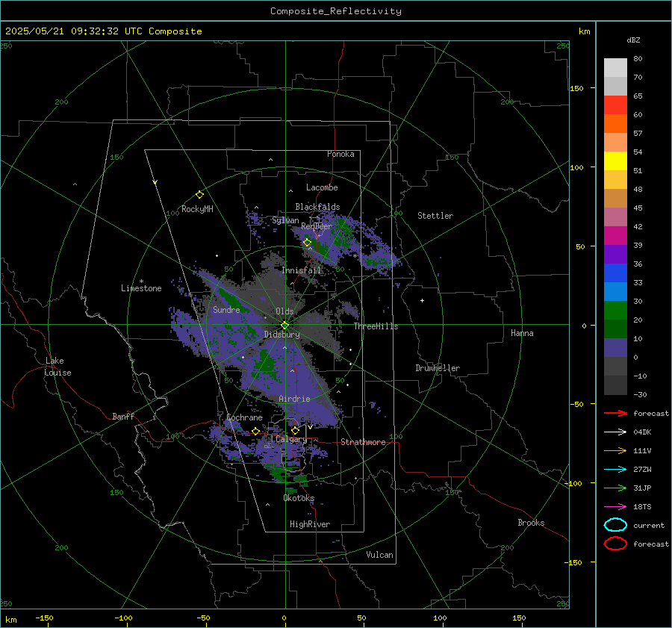Click the magenta 18TS arrow symbol
Screen dimensions: 672x628
click(x=615, y=507)
